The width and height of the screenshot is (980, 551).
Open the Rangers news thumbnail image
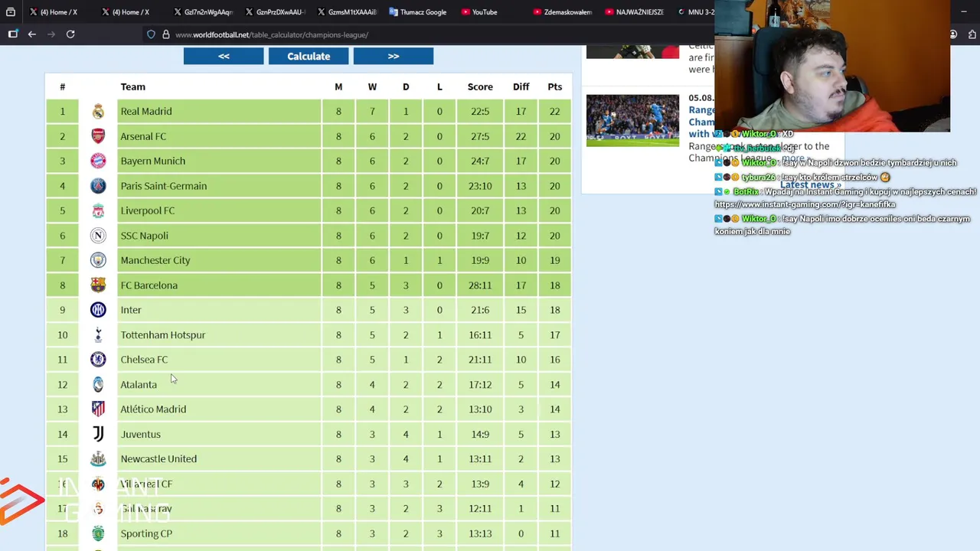[x=632, y=120]
